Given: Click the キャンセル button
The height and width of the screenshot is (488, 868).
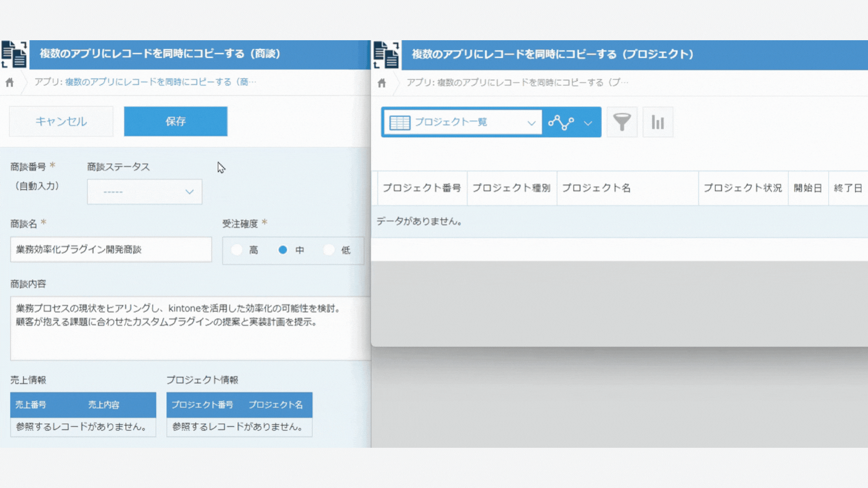Looking at the screenshot, I should [61, 121].
